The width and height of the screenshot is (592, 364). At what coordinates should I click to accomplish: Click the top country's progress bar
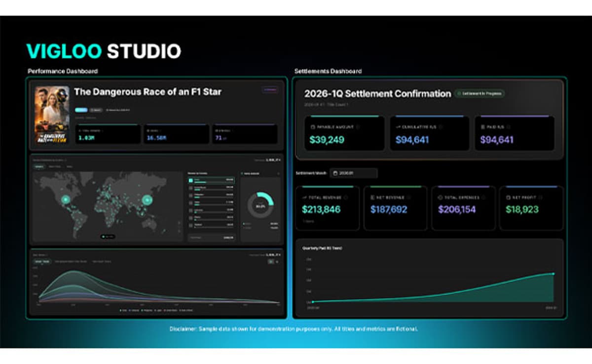(x=201, y=182)
